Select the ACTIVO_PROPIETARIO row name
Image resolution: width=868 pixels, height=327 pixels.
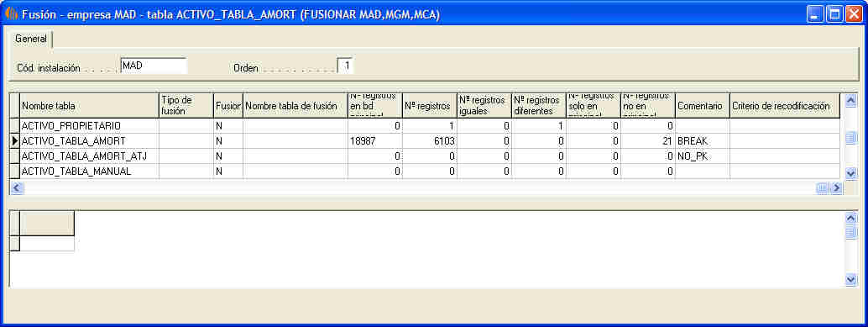(89, 126)
